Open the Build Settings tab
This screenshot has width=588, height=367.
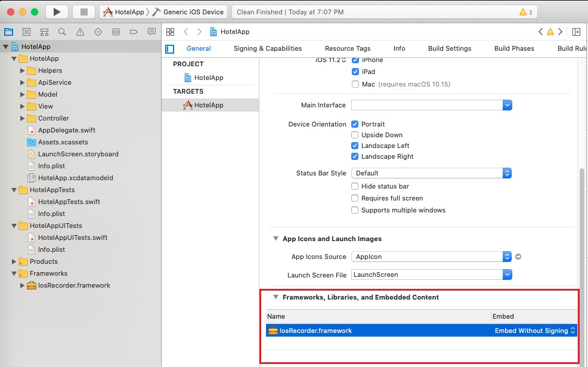[450, 48]
